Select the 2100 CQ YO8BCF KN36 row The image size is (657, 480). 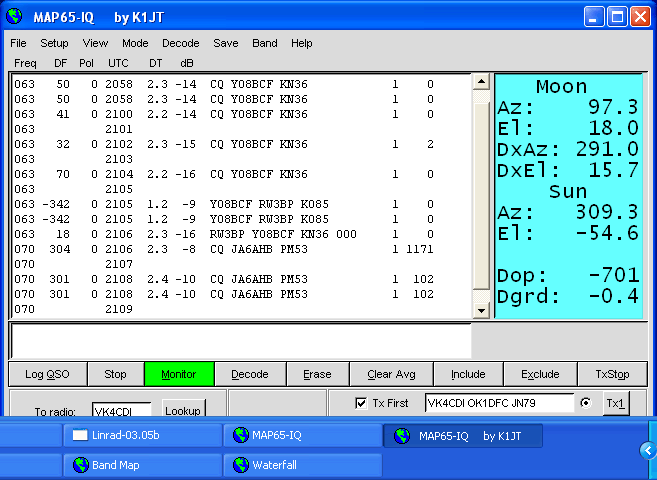pyautogui.click(x=224, y=114)
